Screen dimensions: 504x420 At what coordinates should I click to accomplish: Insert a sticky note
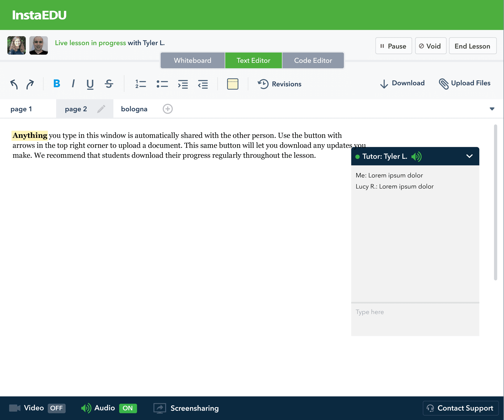pos(232,84)
